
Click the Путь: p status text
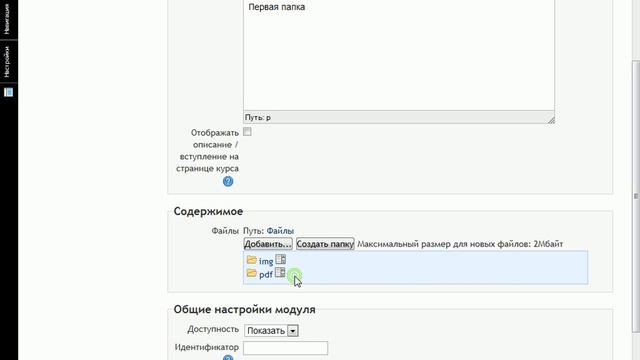258,118
